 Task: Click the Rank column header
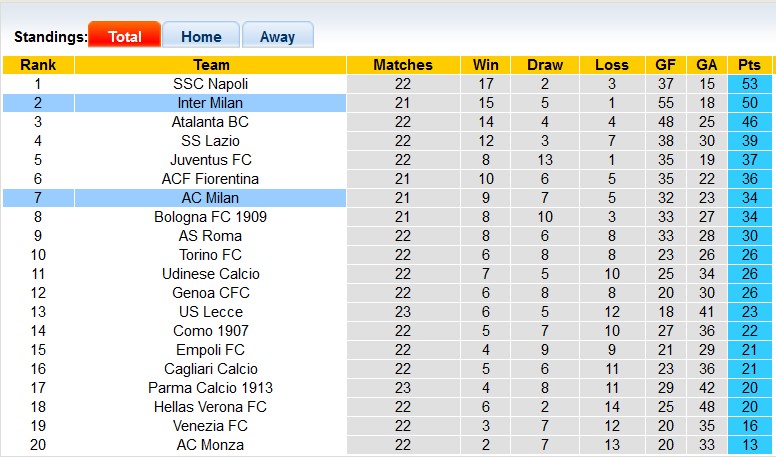tap(37, 65)
